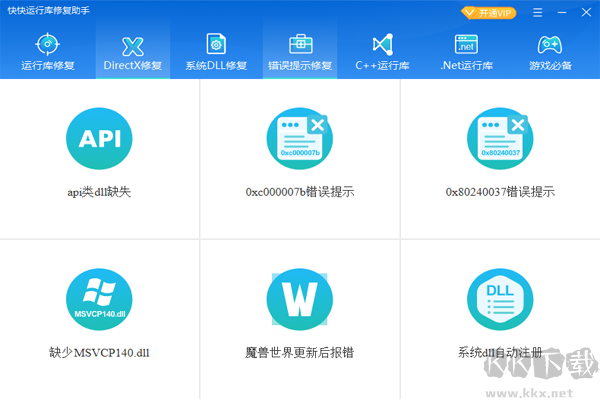600x400 pixels.
Task: Open the 系统DLL修复 tab
Action: pos(216,51)
